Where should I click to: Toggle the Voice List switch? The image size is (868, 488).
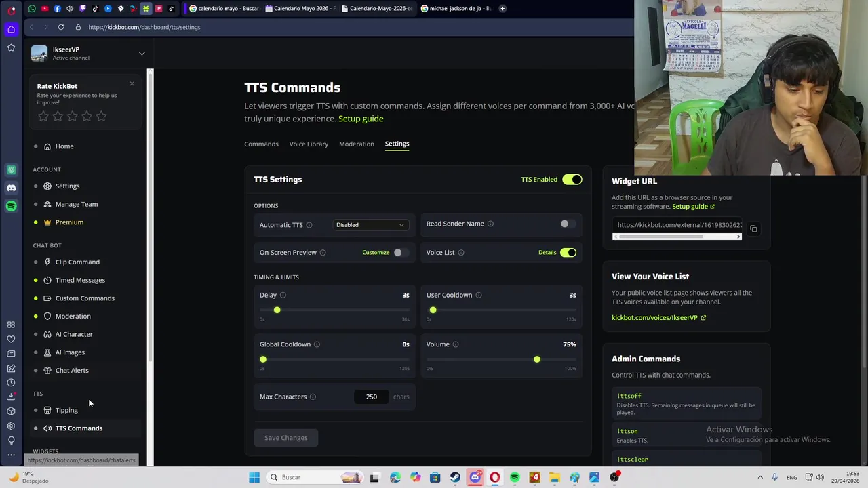click(x=568, y=253)
